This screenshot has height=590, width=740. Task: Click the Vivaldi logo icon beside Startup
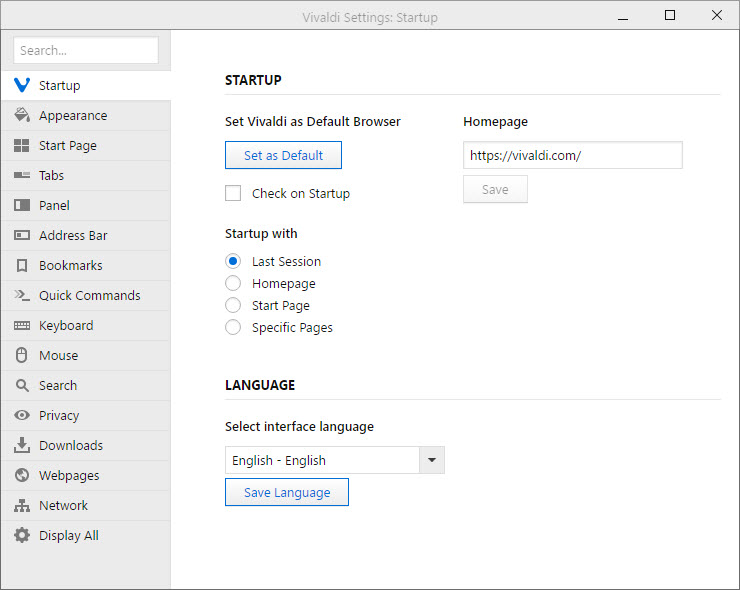coord(22,85)
